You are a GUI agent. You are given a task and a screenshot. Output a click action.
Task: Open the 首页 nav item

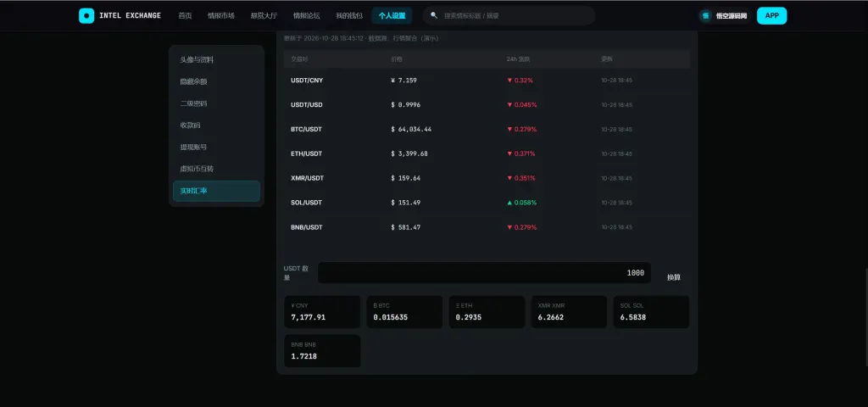185,15
